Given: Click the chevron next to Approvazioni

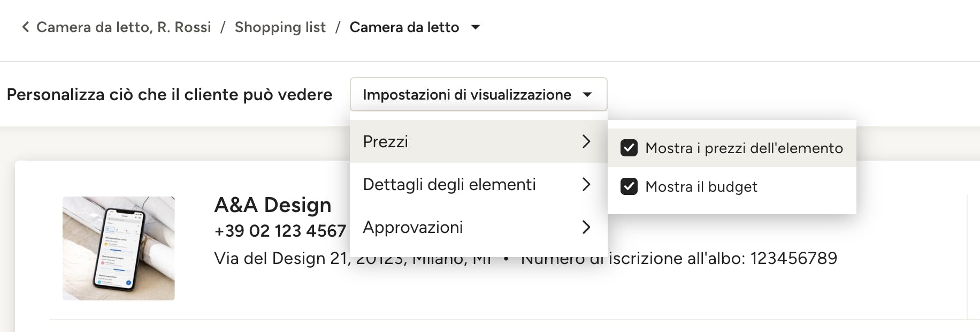Looking at the screenshot, I should pyautogui.click(x=586, y=227).
